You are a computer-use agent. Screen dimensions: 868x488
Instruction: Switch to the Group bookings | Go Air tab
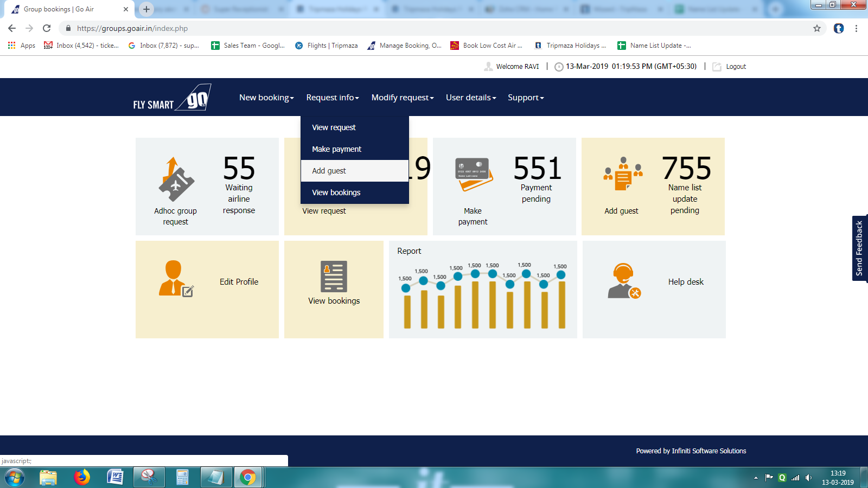pyautogui.click(x=68, y=9)
